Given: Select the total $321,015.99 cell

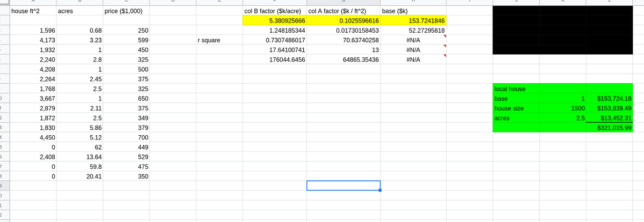Looking at the screenshot, I should [609, 128].
